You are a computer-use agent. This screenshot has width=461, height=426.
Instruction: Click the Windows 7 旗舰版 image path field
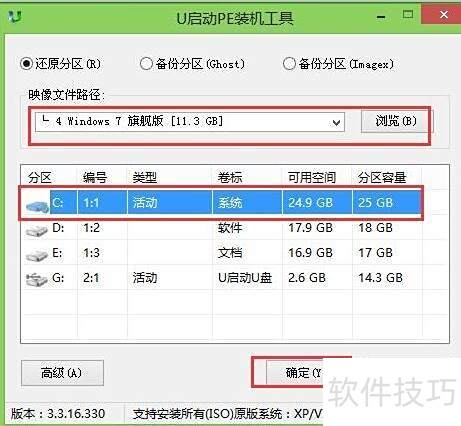click(190, 122)
